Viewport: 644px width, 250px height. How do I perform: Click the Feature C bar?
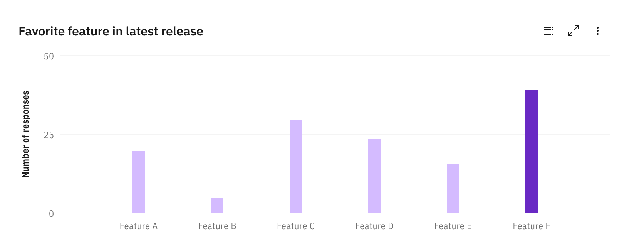(x=296, y=166)
